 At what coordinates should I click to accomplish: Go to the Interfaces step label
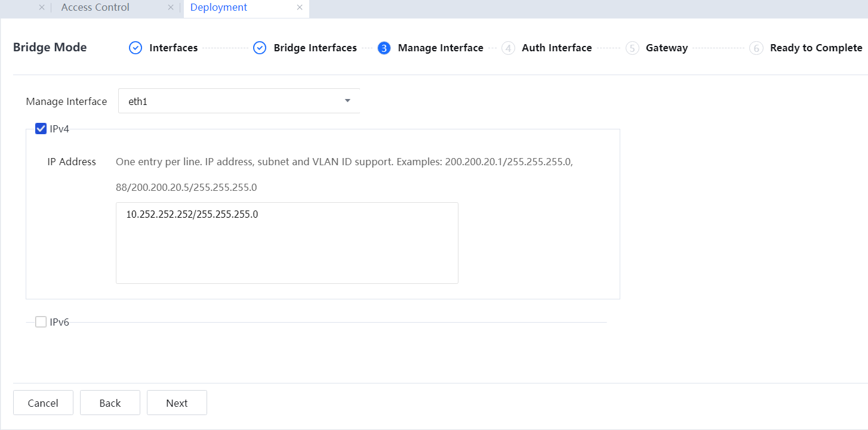point(173,48)
